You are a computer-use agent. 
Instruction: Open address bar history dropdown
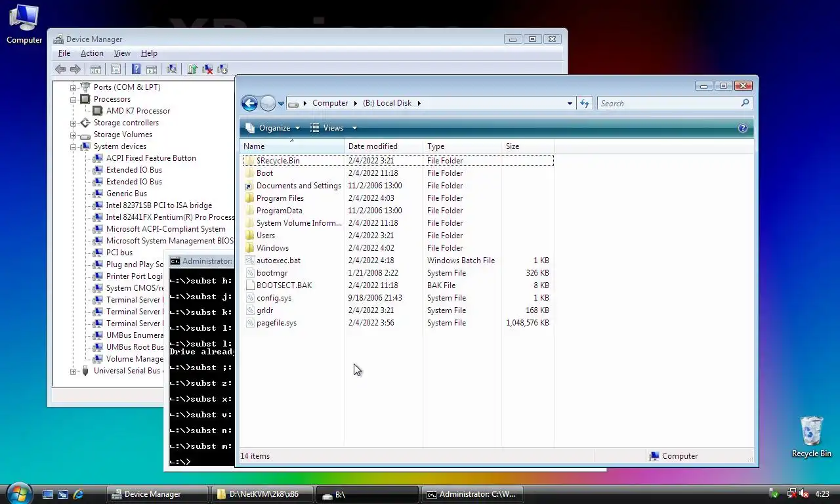(570, 103)
